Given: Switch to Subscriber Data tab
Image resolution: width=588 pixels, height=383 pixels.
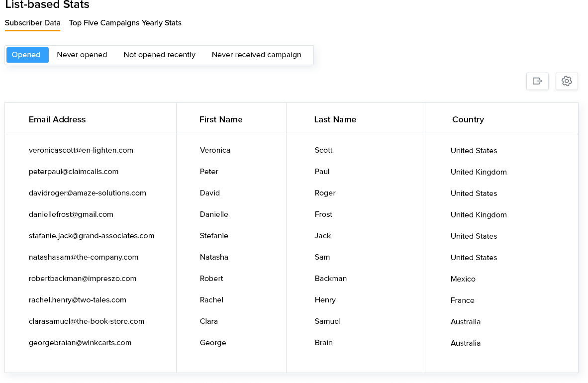Looking at the screenshot, I should coord(33,23).
